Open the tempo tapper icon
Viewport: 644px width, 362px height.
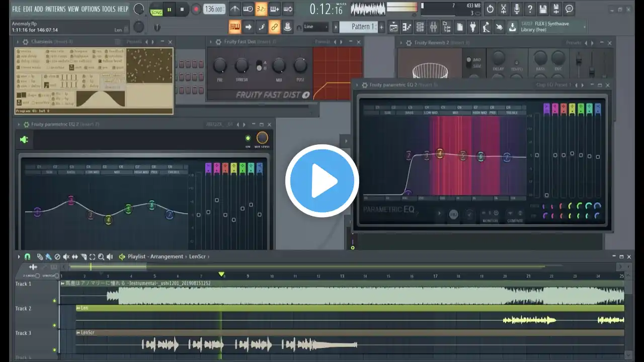pyautogui.click(x=486, y=27)
